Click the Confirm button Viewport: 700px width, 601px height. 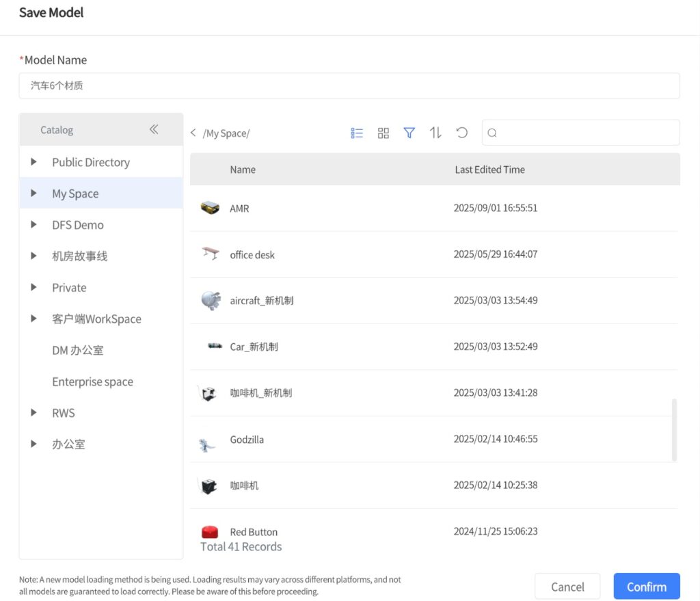pos(646,586)
